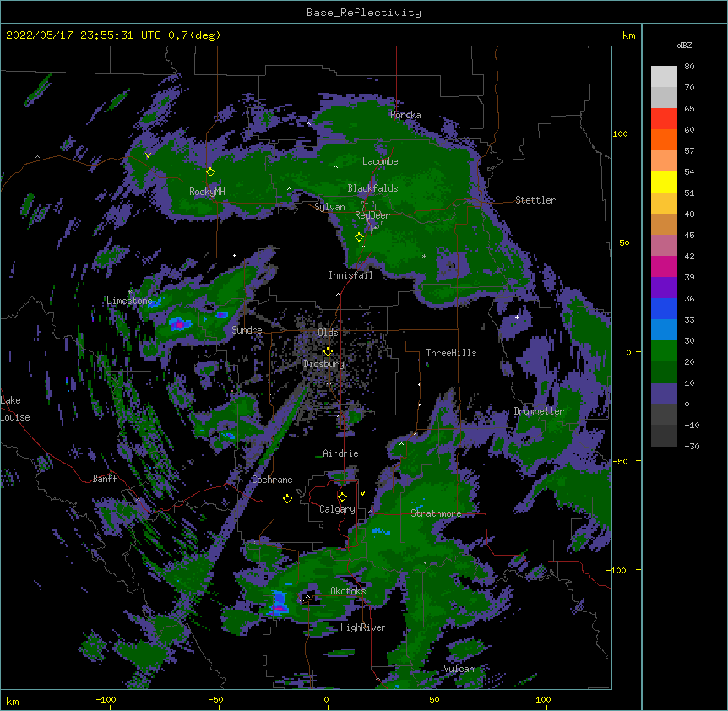Click the Strathmore label

tap(436, 513)
